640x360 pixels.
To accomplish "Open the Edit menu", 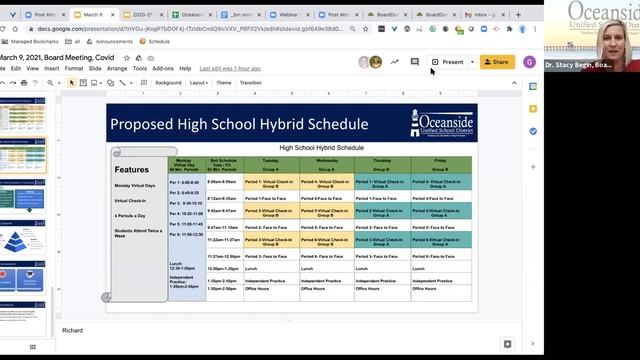I will click(x=16, y=69).
